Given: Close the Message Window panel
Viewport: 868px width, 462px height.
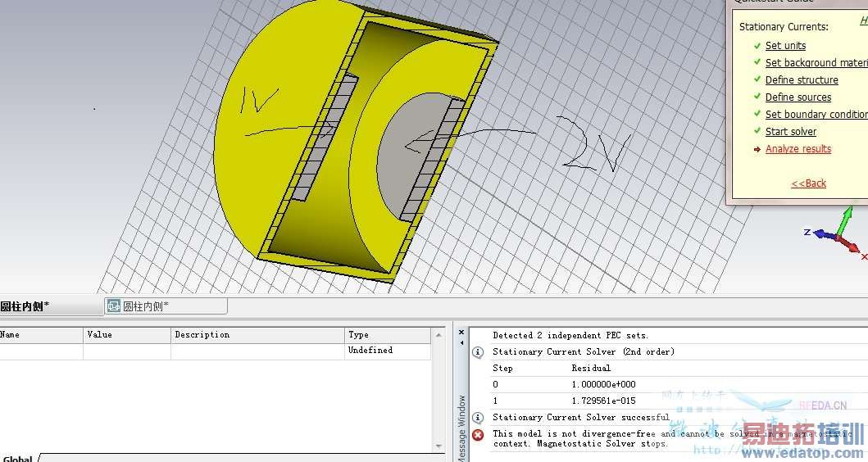Looking at the screenshot, I should coord(461,333).
